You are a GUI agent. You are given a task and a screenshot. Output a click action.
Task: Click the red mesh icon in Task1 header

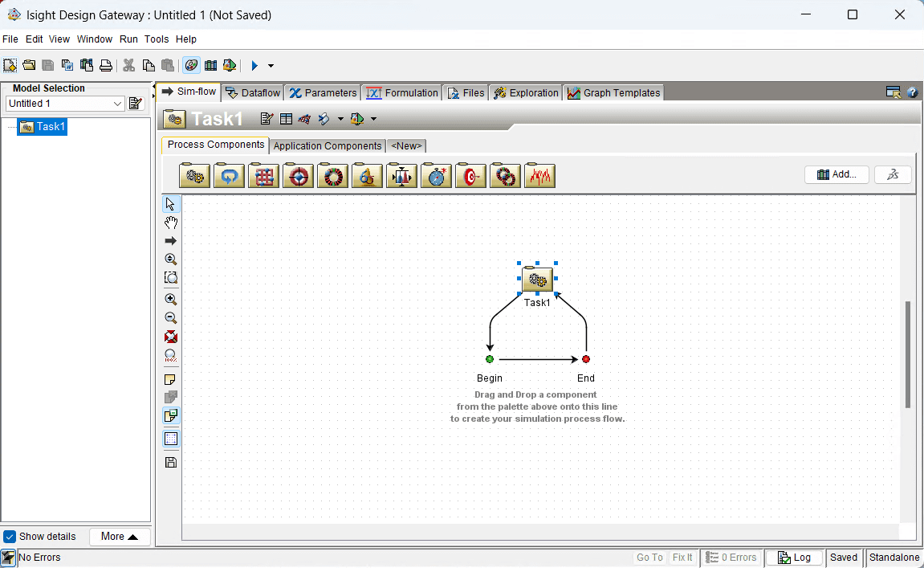(x=304, y=119)
